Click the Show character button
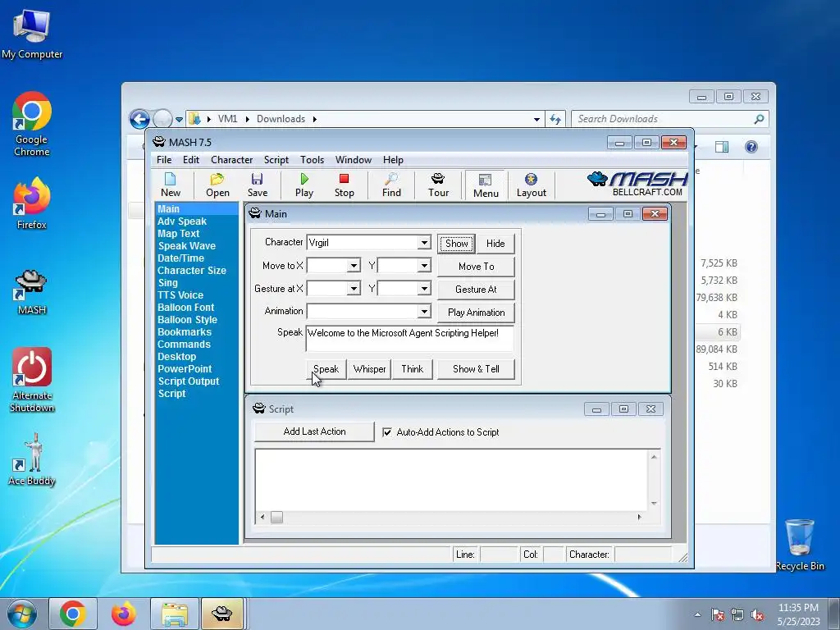The width and height of the screenshot is (840, 630). 456,243
